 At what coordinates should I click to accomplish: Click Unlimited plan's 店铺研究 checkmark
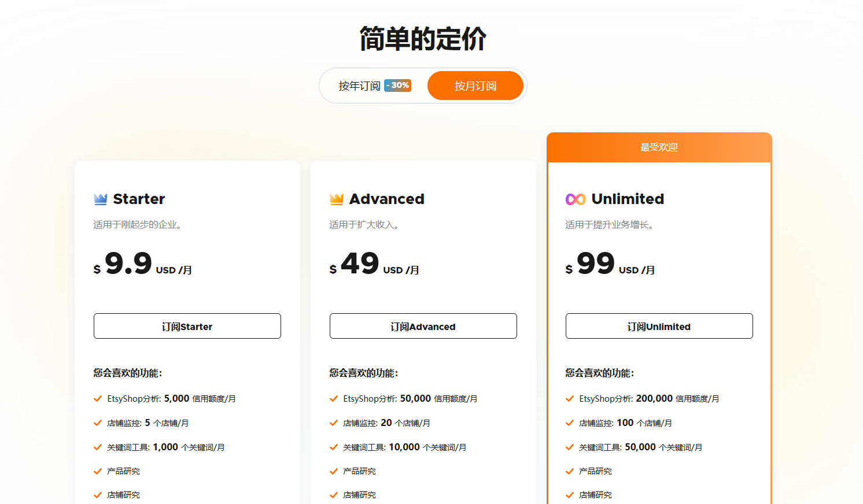(x=570, y=495)
